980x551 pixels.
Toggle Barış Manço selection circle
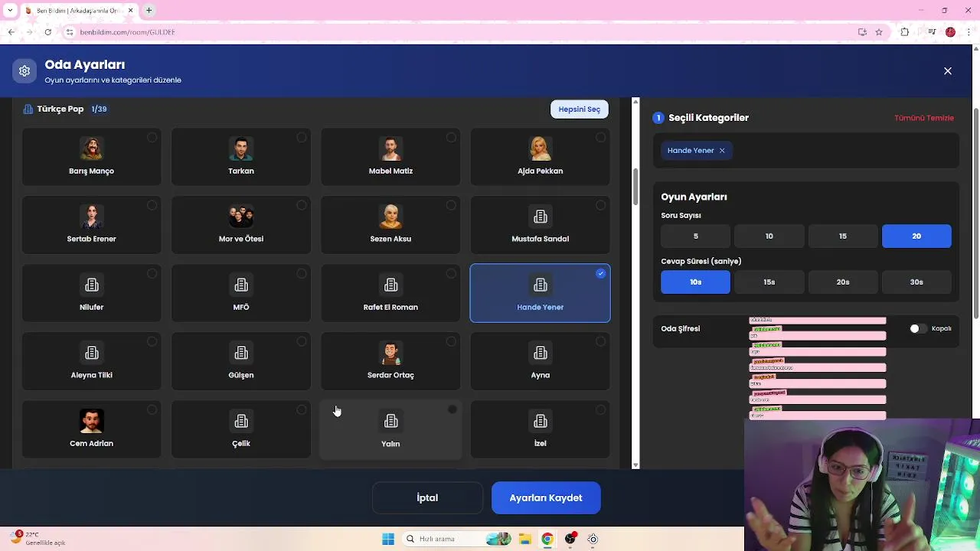(x=152, y=138)
